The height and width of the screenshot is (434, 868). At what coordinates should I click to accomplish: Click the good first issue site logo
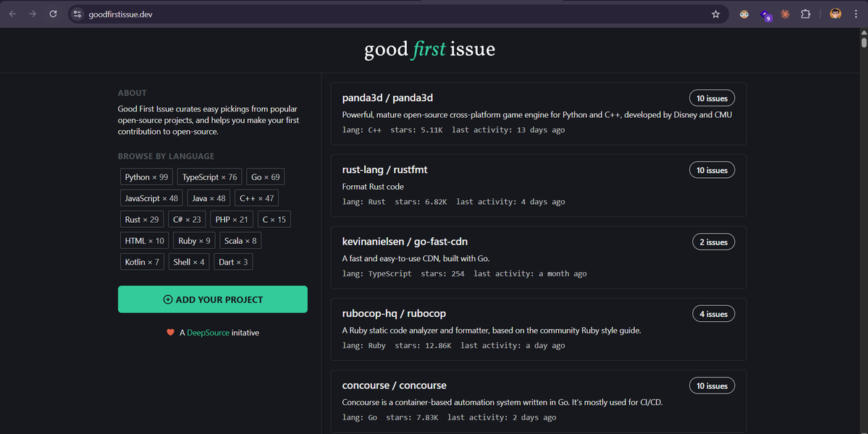click(x=429, y=49)
